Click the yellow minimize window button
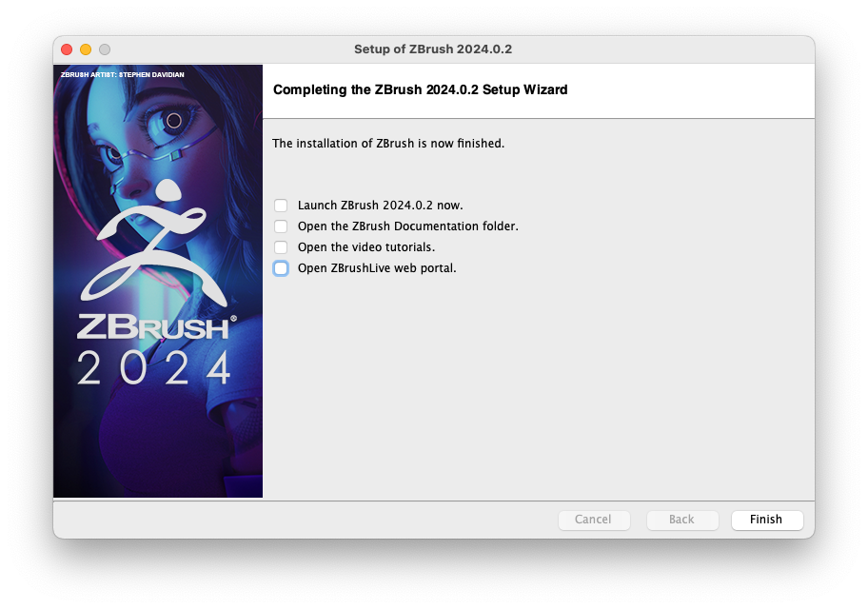This screenshot has height=609, width=868. click(85, 49)
